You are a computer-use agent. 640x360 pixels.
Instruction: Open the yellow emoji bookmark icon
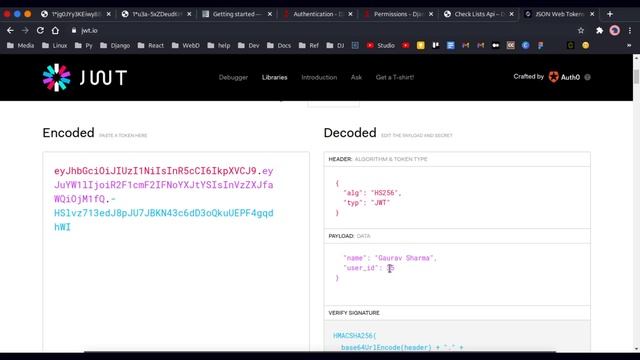pyautogui.click(x=586, y=45)
